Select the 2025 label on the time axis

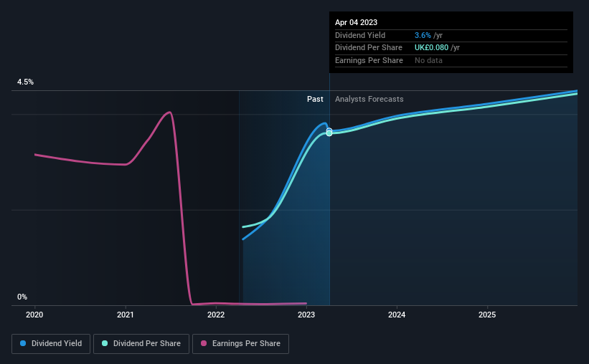click(x=487, y=315)
